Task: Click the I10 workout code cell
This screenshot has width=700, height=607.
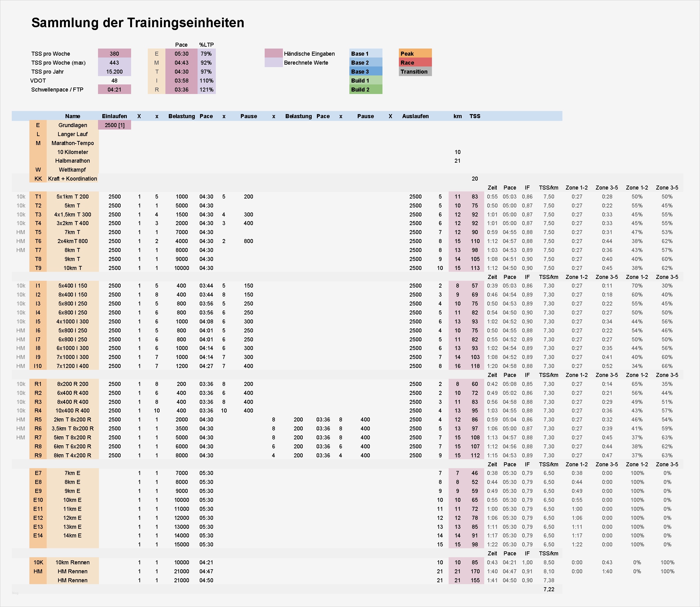Action: pyautogui.click(x=38, y=366)
